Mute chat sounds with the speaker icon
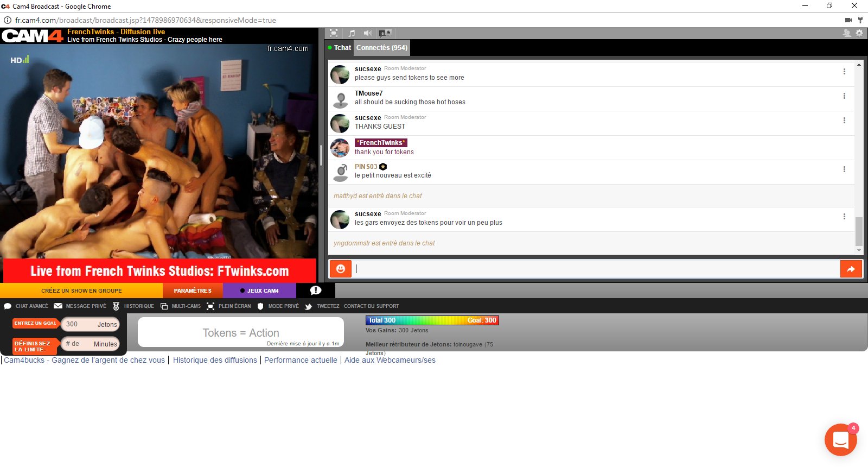868x467 pixels. [x=368, y=33]
